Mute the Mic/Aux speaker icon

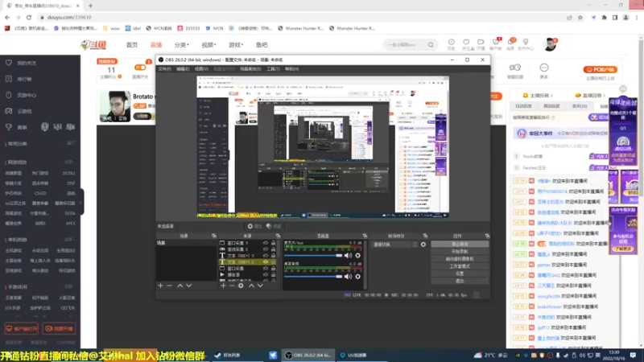coord(348,255)
